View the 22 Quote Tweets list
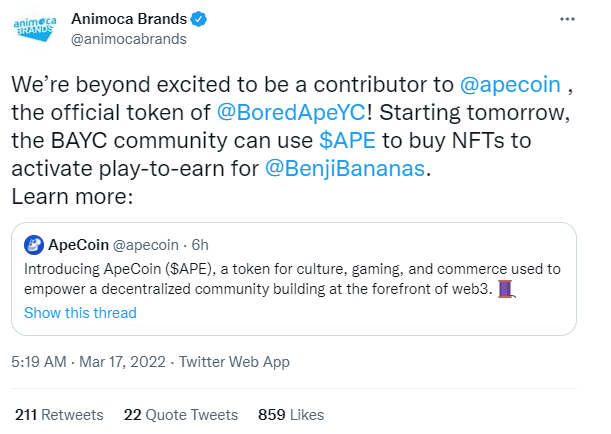This screenshot has height=434, width=611. click(x=181, y=415)
